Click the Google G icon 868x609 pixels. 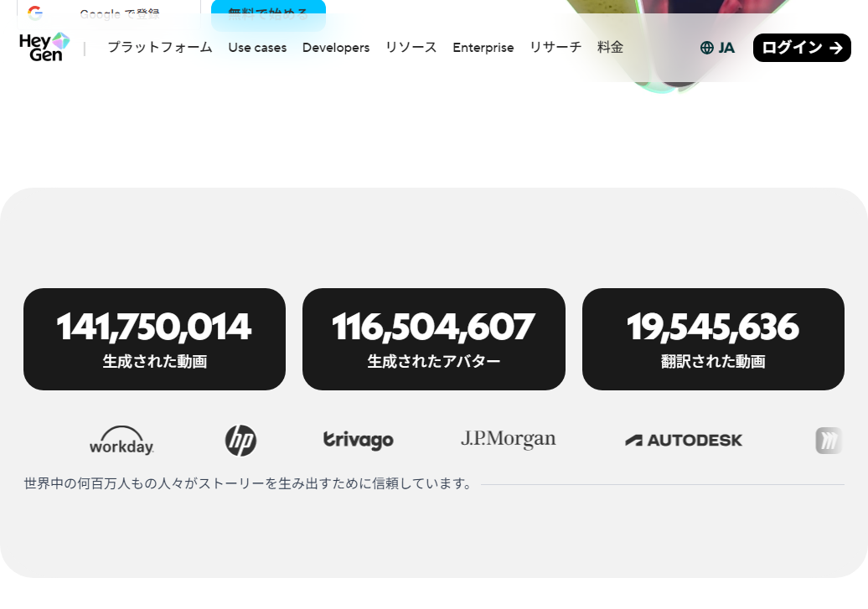35,13
